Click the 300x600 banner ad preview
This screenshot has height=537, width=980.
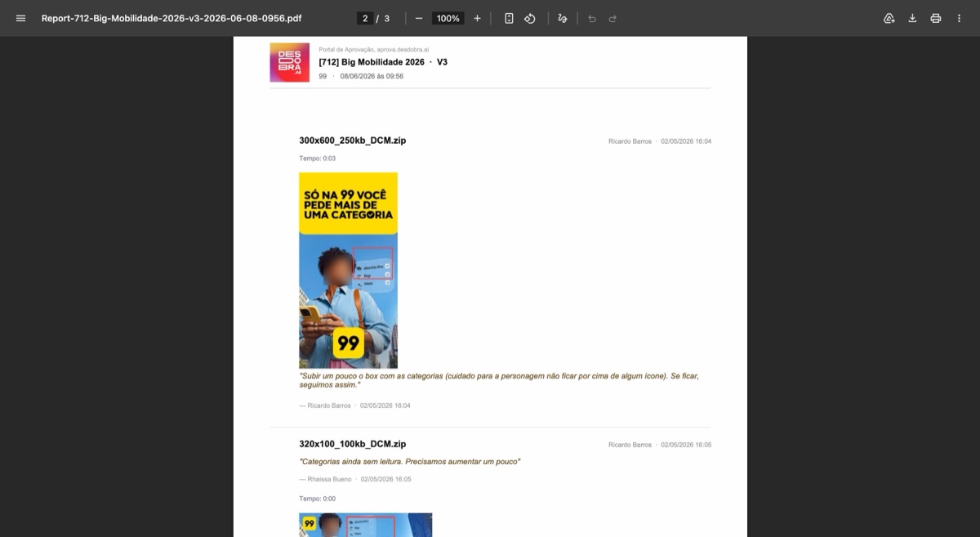click(x=348, y=271)
